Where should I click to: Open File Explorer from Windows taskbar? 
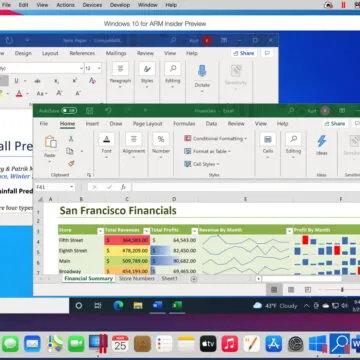(138, 305)
